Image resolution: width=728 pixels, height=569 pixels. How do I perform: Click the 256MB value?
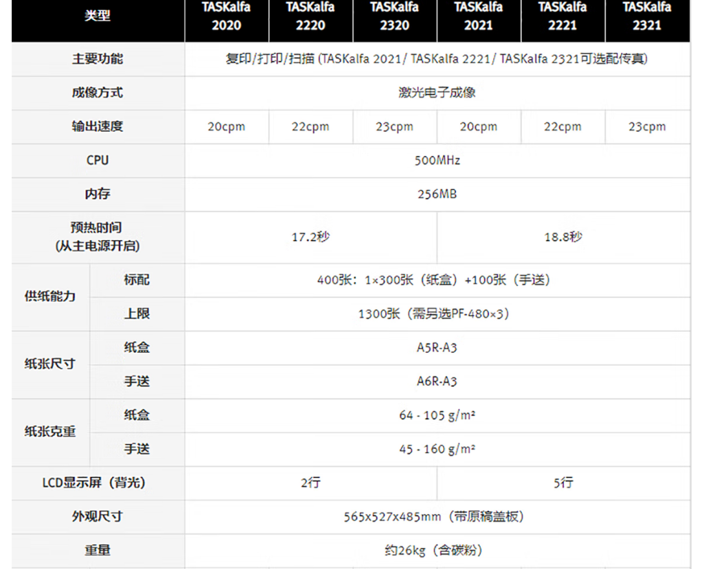437,194
